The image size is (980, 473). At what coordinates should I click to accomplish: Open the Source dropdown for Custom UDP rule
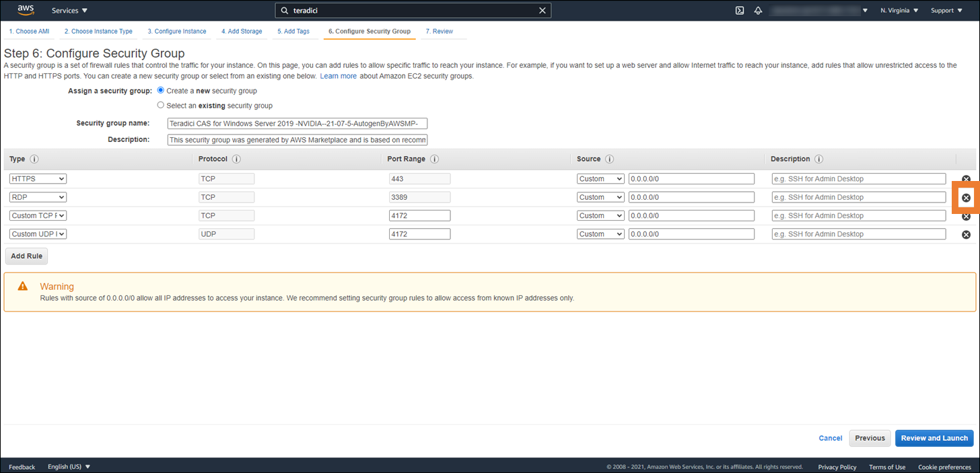click(601, 234)
